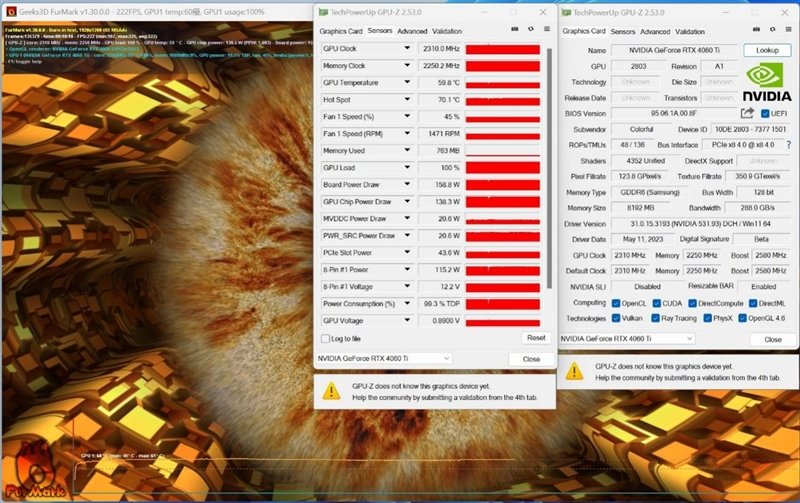Click the NVIDIA logo
Viewport: 800px width, 503px height.
(x=766, y=82)
